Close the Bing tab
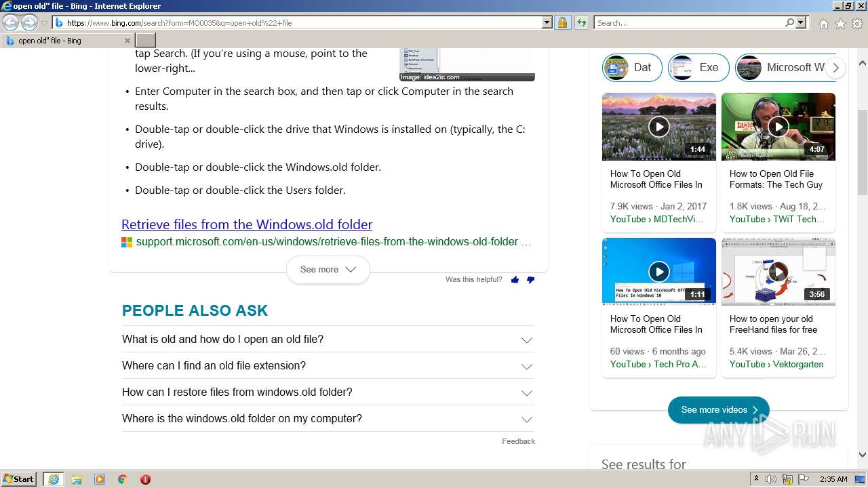Viewport: 868px width, 488px height. point(128,41)
